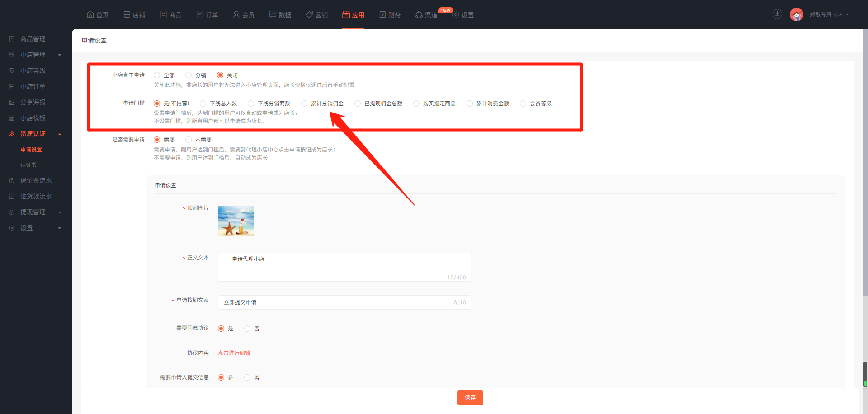Click the 小店等级 sidebar icon
Image resolution: width=868 pixels, height=414 pixels.
[12, 71]
